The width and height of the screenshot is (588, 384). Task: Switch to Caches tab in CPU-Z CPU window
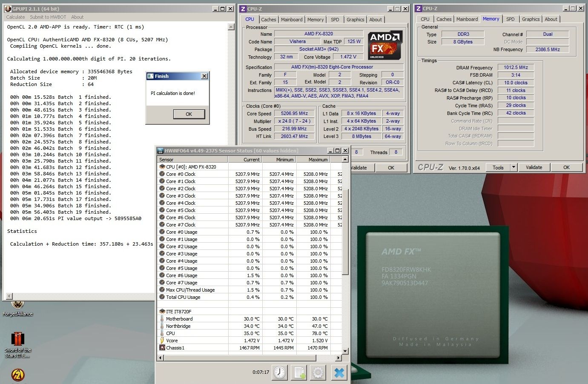(269, 20)
